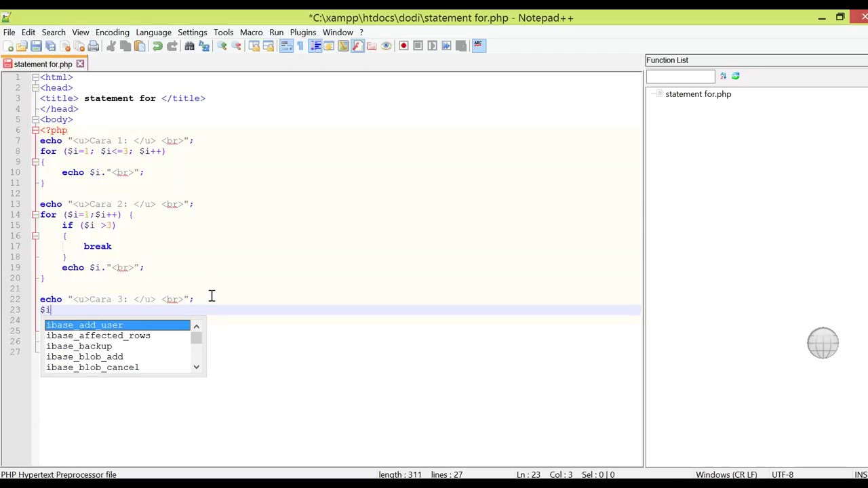
Task: Cut selection with the scissors icon
Action: pos(111,46)
